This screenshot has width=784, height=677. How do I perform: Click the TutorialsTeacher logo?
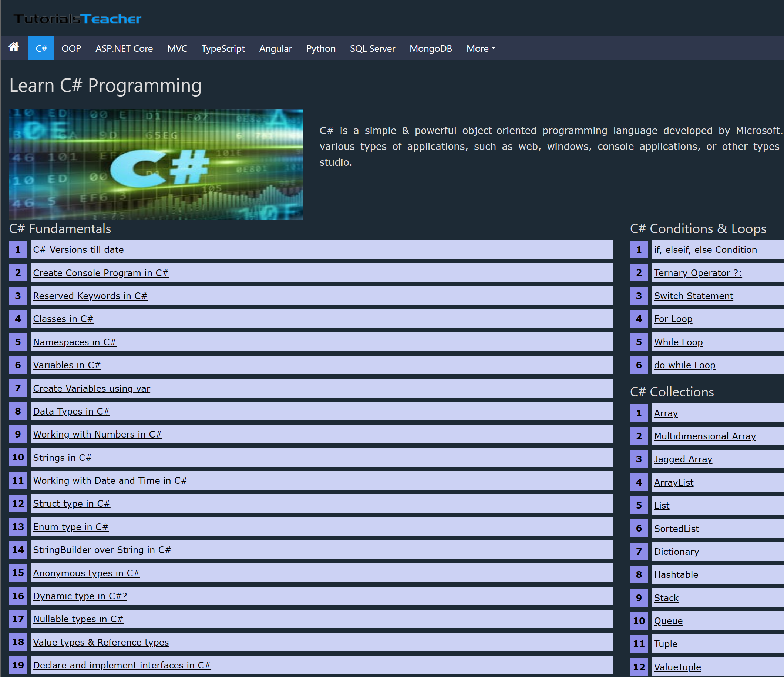[77, 19]
